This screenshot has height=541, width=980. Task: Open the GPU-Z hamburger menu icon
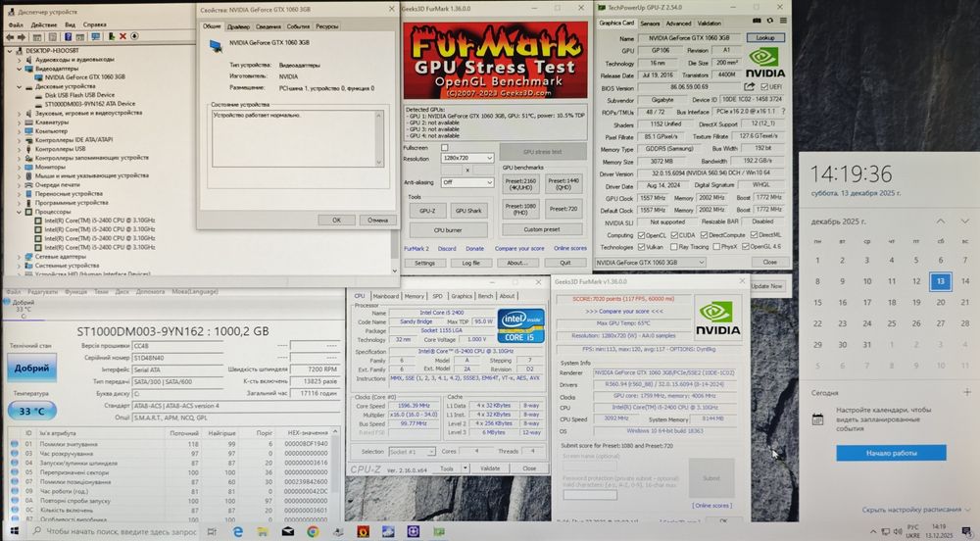pos(782,21)
